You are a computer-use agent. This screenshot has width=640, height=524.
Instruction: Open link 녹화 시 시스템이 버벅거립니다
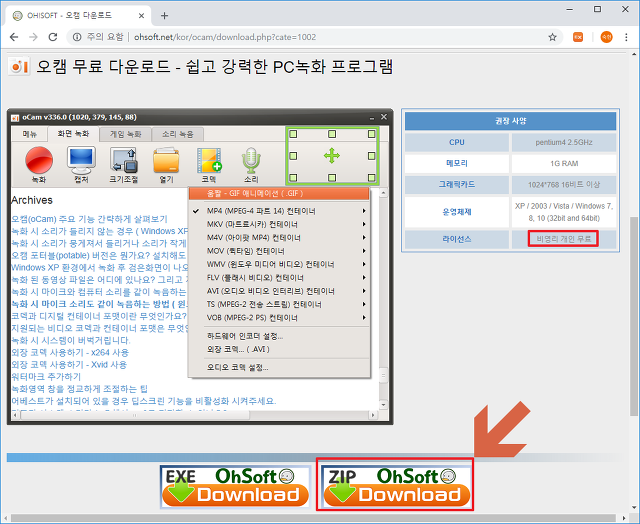coord(71,340)
